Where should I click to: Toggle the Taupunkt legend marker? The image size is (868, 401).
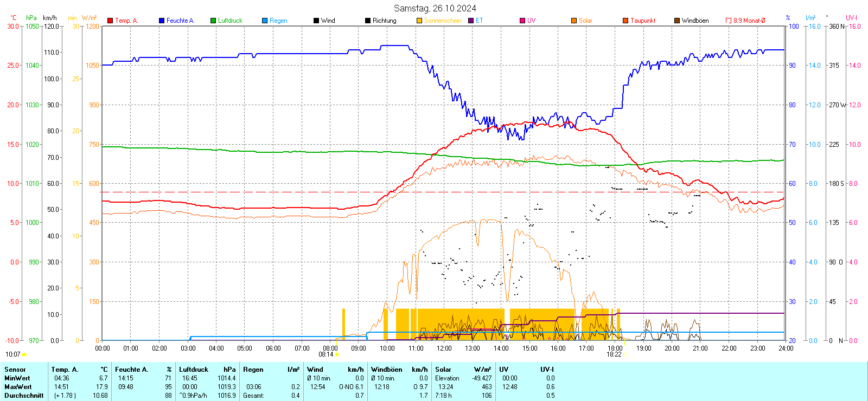[626, 21]
